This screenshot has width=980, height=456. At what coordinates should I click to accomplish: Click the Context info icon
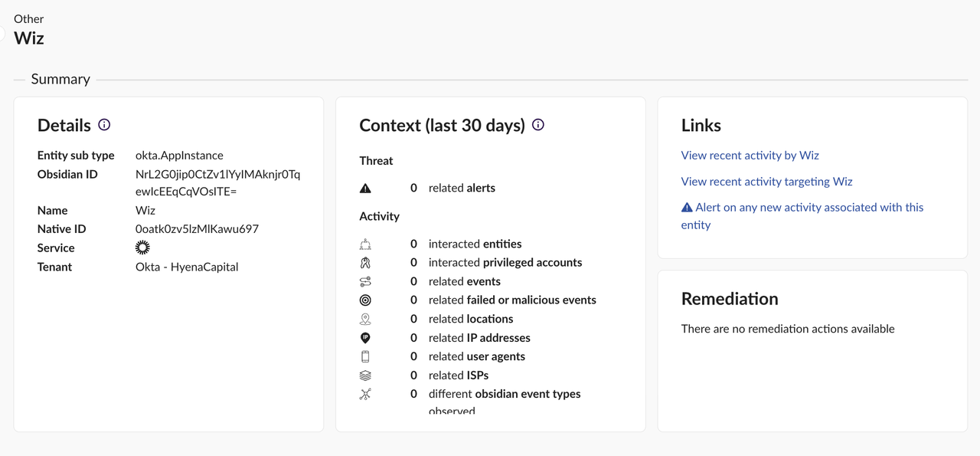(x=538, y=125)
